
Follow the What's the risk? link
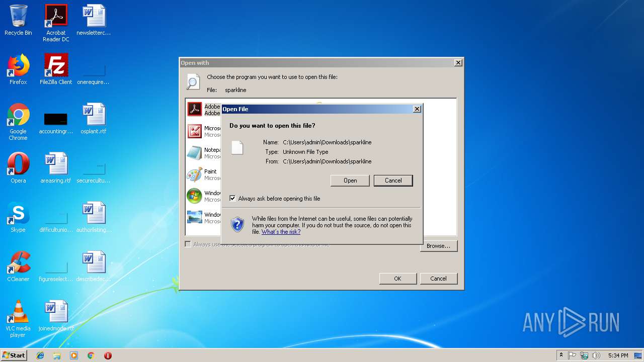click(281, 232)
